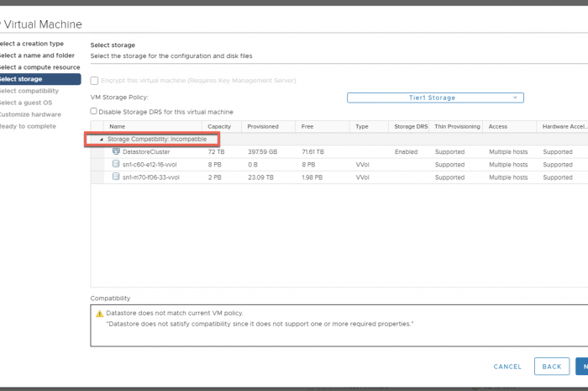Click the Thin Provisioning column header

(457, 126)
